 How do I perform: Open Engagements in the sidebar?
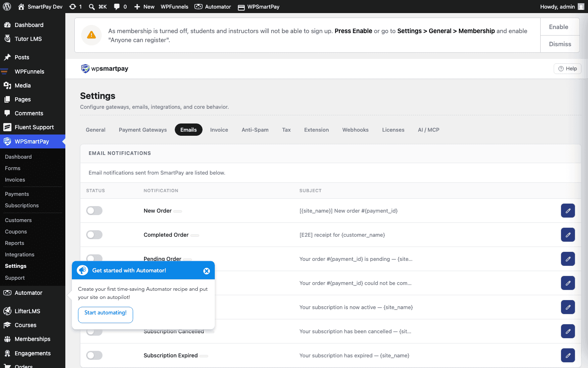pos(33,353)
